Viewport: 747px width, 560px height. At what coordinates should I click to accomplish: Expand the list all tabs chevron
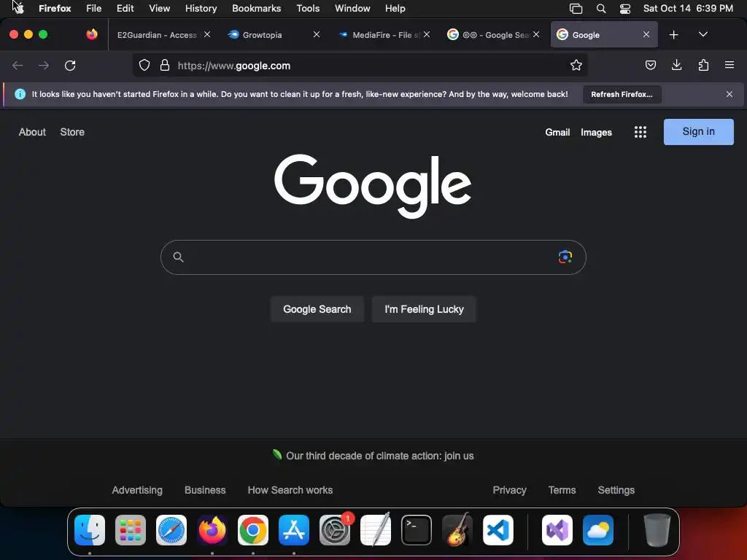click(703, 34)
